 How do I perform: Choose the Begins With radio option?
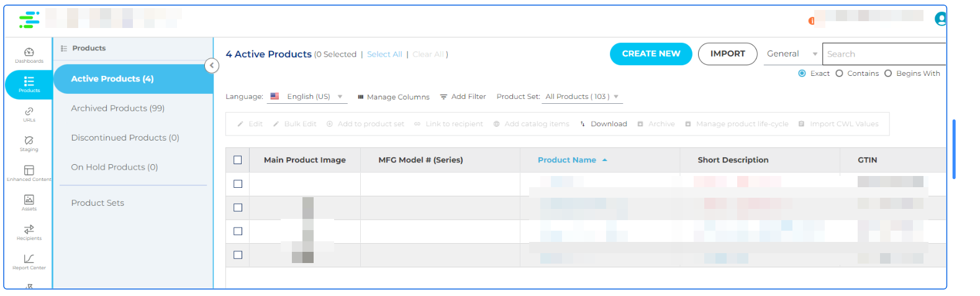coord(888,73)
